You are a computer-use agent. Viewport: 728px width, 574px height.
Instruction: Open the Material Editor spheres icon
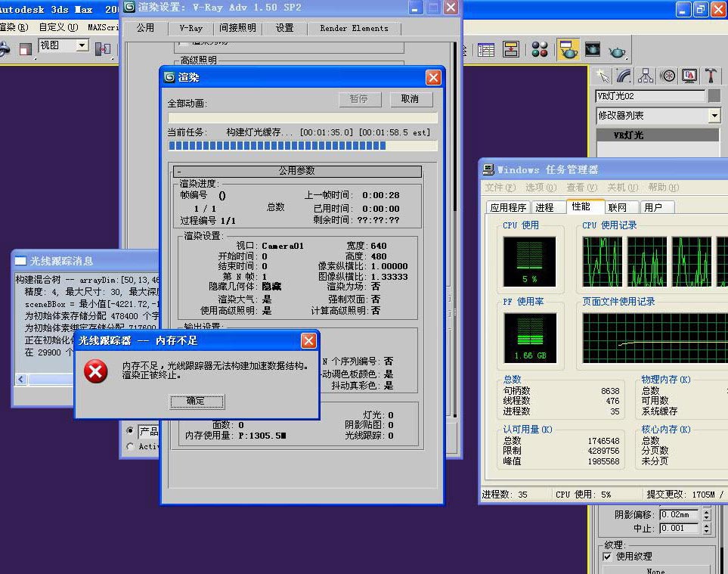pyautogui.click(x=540, y=50)
